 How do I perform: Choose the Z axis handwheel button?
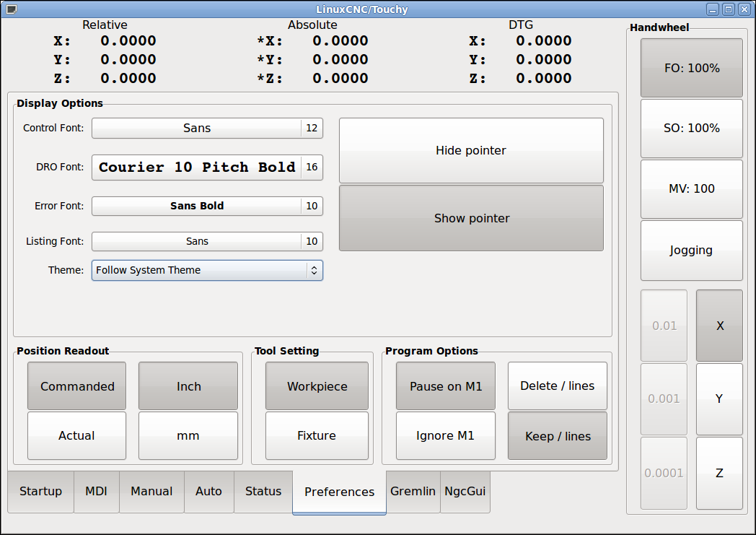point(719,473)
